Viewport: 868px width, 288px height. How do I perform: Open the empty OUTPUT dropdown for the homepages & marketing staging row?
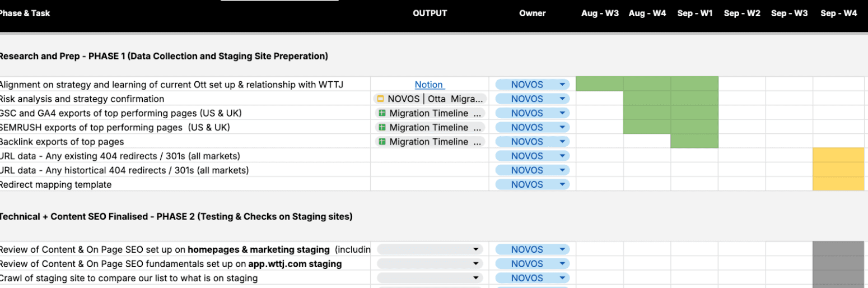click(430, 249)
